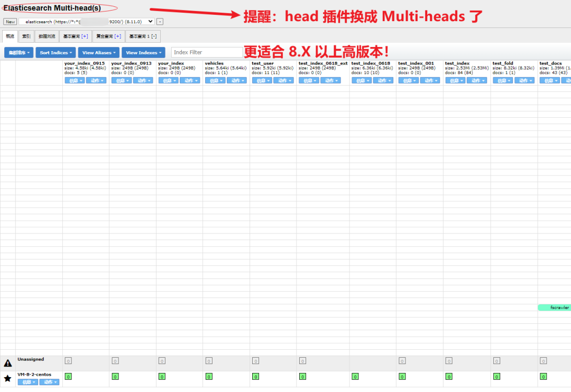Open 动作 dropdown for your_index_0915
This screenshot has width=571, height=392.
point(97,80)
